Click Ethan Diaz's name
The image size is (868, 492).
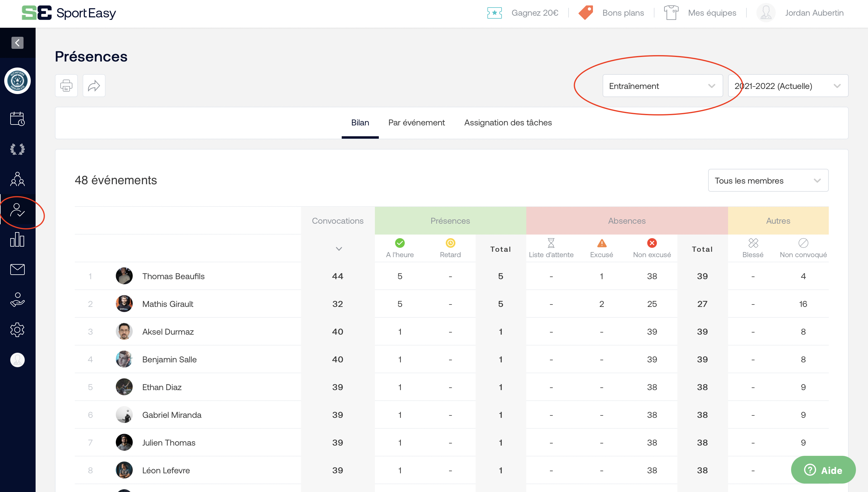tap(162, 387)
